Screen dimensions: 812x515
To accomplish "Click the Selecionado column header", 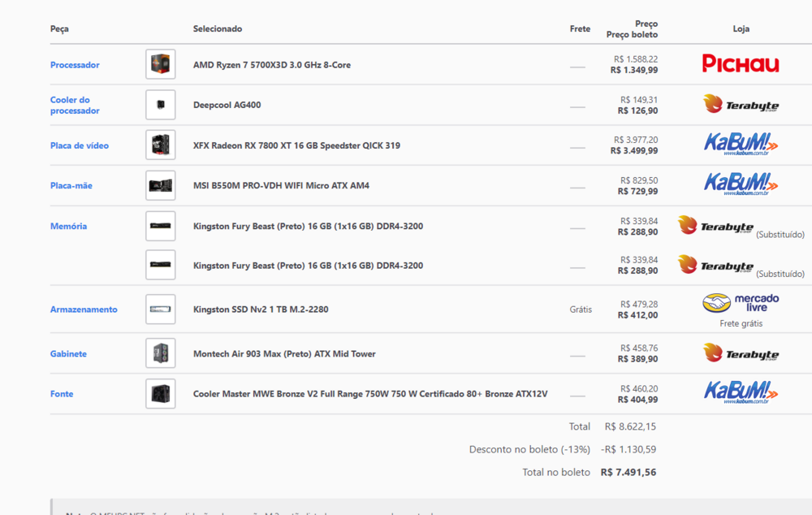I will pyautogui.click(x=218, y=28).
